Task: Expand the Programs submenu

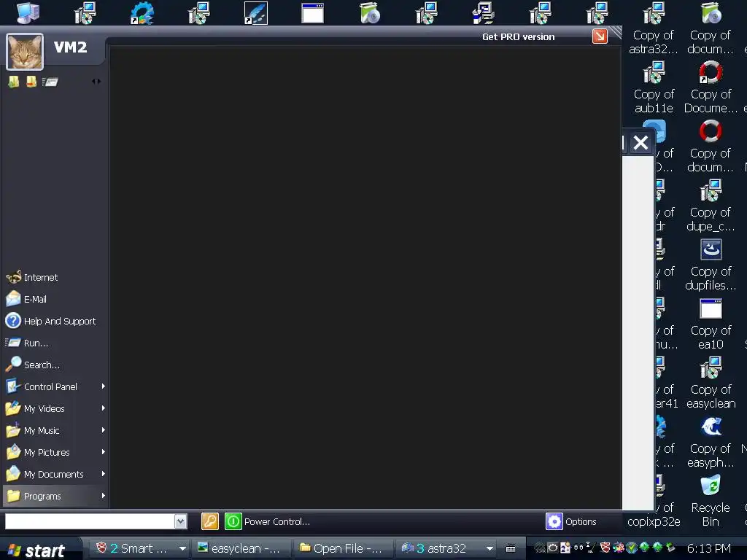Action: pos(54,496)
